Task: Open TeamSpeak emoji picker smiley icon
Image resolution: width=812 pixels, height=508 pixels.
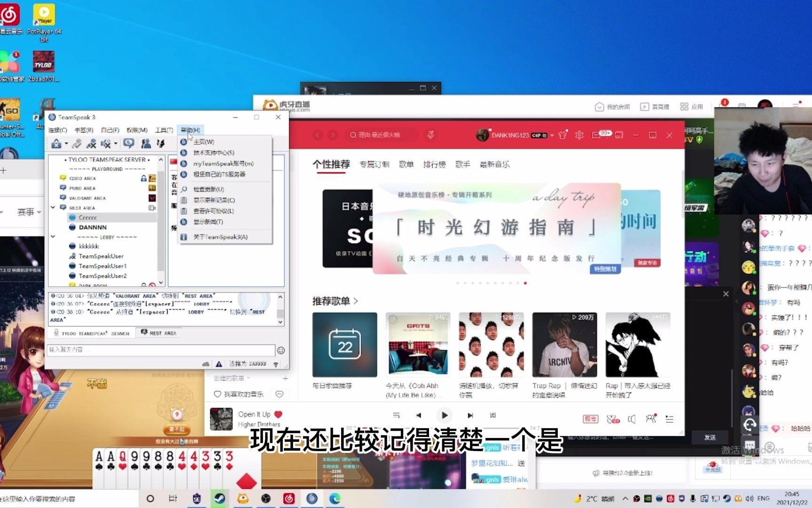Action: [281, 350]
